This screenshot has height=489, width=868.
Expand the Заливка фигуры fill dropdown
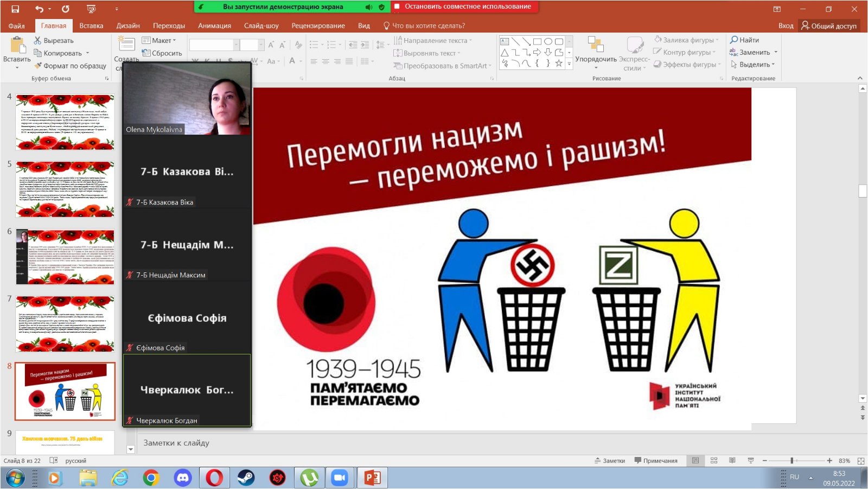[x=686, y=40]
